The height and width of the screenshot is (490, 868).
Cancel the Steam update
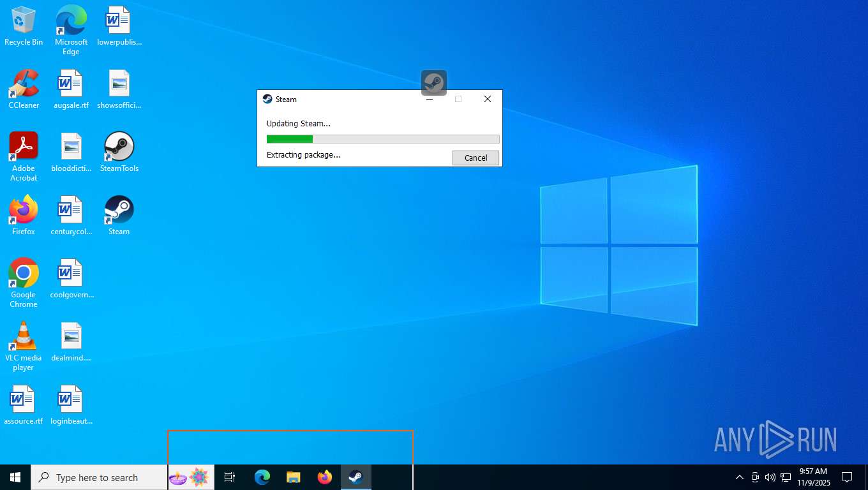(x=475, y=158)
